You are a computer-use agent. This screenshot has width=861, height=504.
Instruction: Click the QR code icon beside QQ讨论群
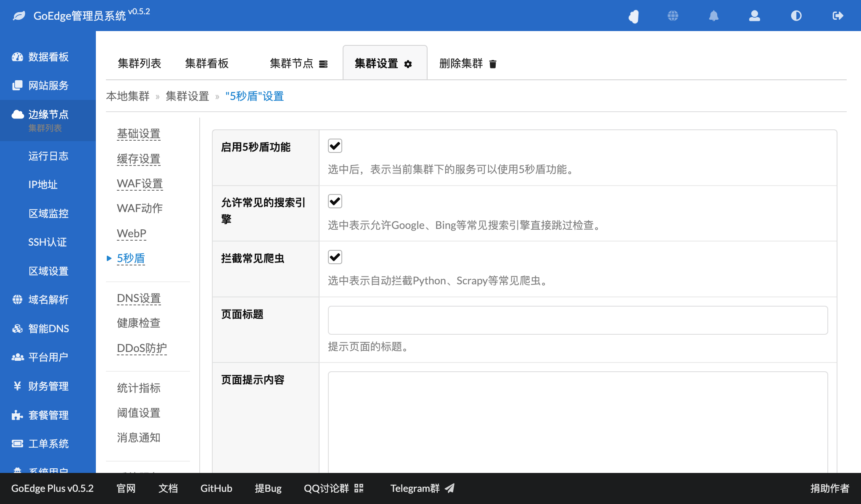click(x=359, y=488)
